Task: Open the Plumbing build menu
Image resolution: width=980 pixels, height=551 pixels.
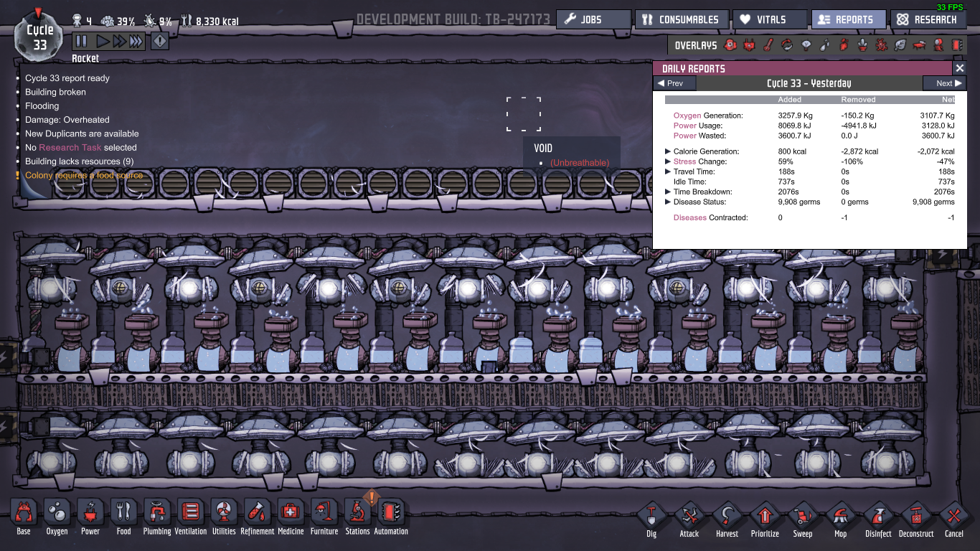Action: [156, 513]
